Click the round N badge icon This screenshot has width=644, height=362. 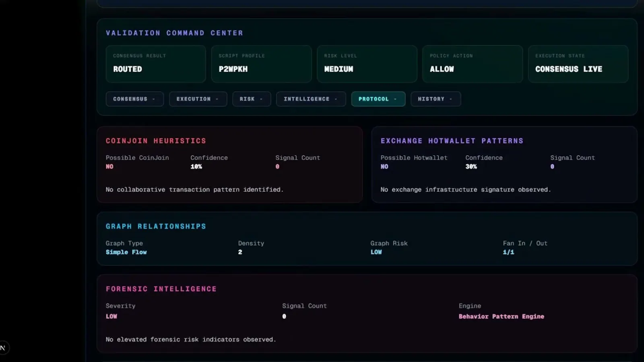(3, 348)
